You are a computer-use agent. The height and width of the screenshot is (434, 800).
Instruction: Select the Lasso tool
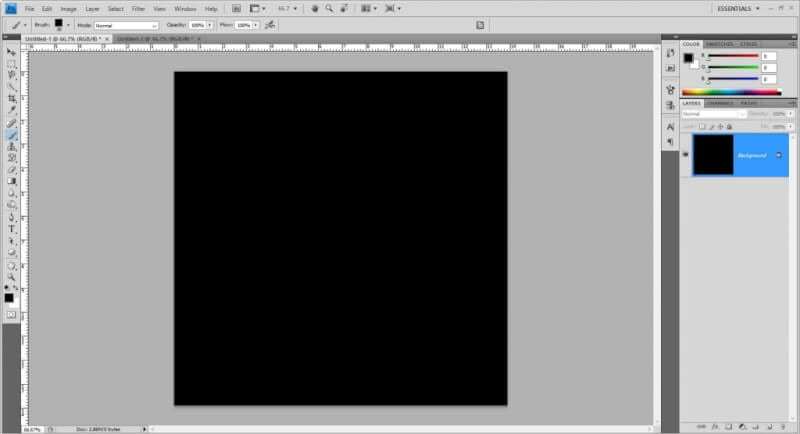click(11, 75)
